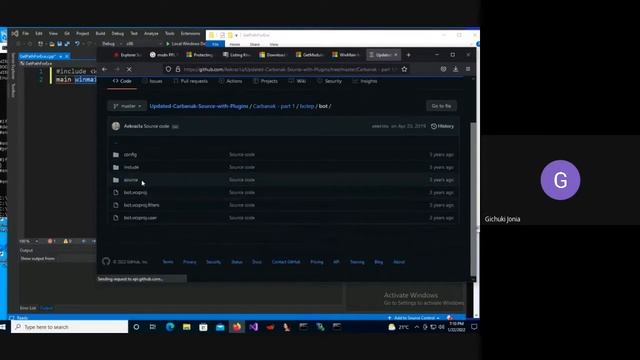Image resolution: width=640 pixels, height=360 pixels.
Task: Click Contact GitHub in the footer
Action: coord(286,262)
